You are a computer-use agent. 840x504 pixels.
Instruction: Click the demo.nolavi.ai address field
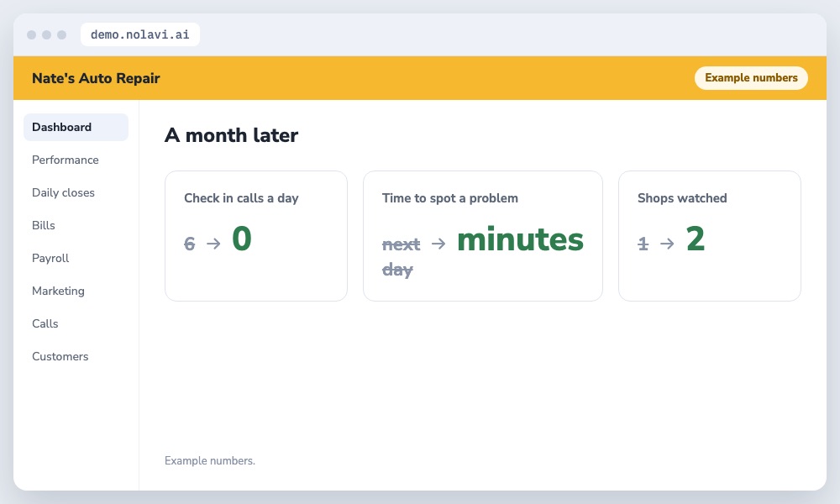pos(139,34)
